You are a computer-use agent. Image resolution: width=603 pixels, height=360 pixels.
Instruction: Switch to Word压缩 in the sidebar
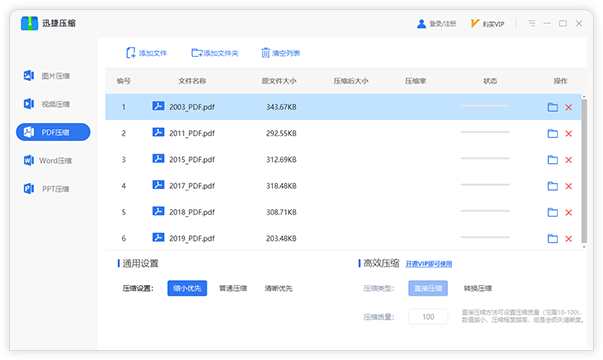pyautogui.click(x=48, y=160)
